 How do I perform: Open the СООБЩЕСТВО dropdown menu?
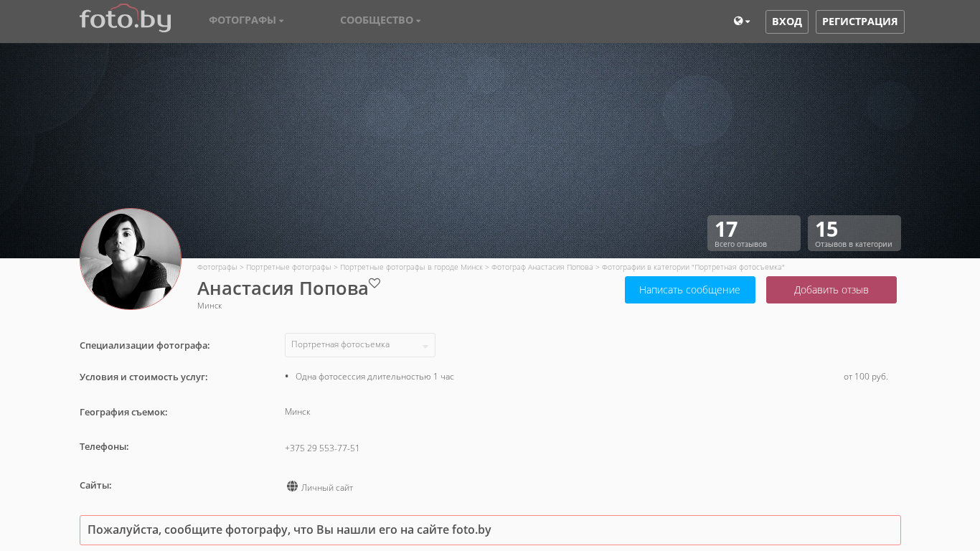[380, 20]
